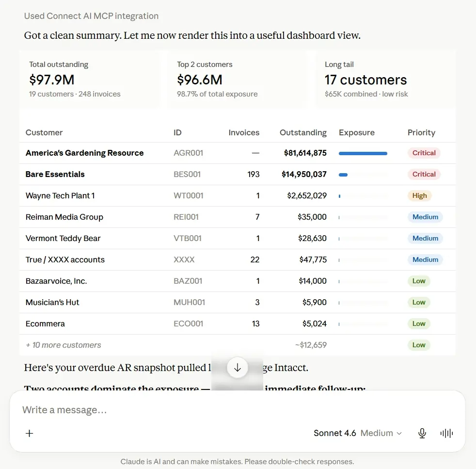Screen dimensions: 476x469
Task: Select Vermont Teddy Bear customer
Action: pyautogui.click(x=63, y=238)
